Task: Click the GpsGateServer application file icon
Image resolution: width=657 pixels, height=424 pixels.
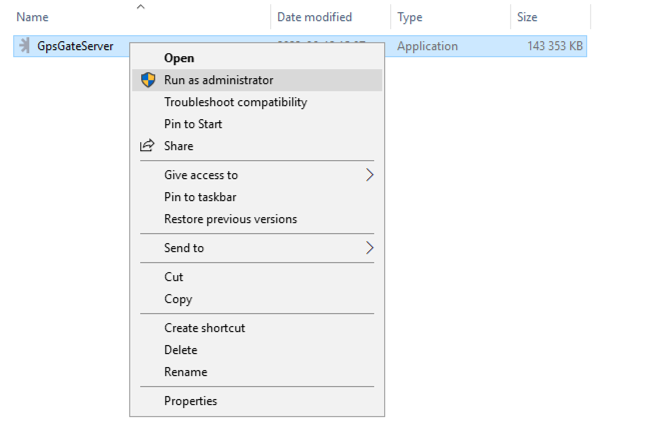Action: click(x=25, y=46)
